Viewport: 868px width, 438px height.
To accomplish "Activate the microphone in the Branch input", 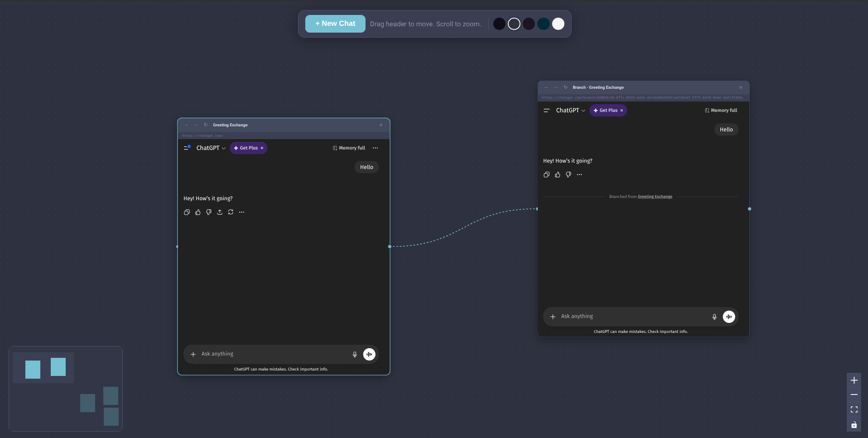I will (x=714, y=317).
